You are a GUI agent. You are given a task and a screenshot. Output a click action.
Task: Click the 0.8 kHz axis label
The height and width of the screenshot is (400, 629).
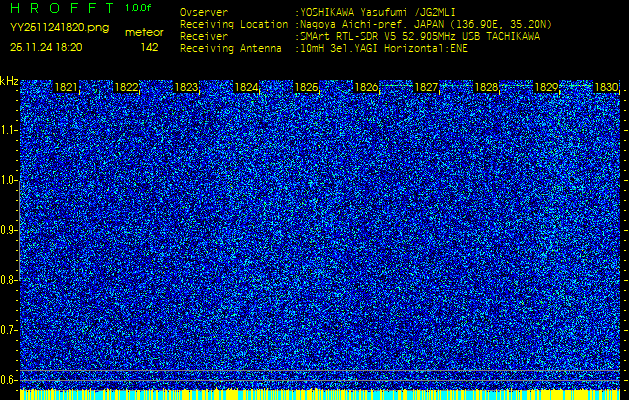coord(7,280)
